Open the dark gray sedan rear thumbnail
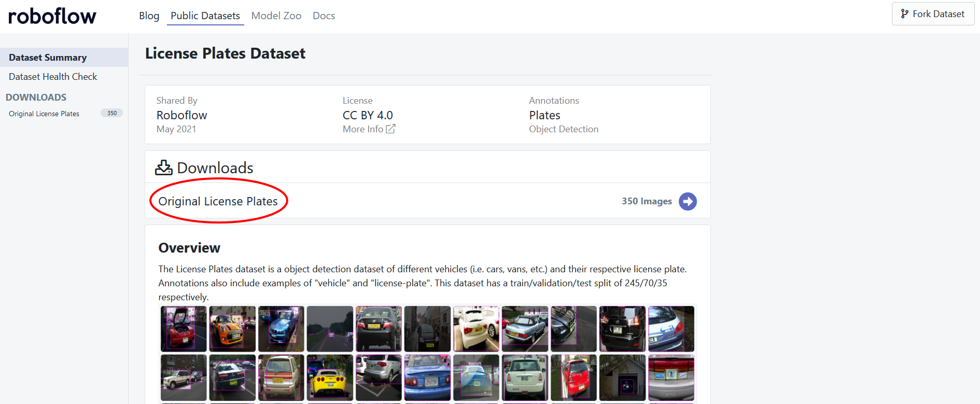The height and width of the screenshot is (404, 980). coord(379,329)
